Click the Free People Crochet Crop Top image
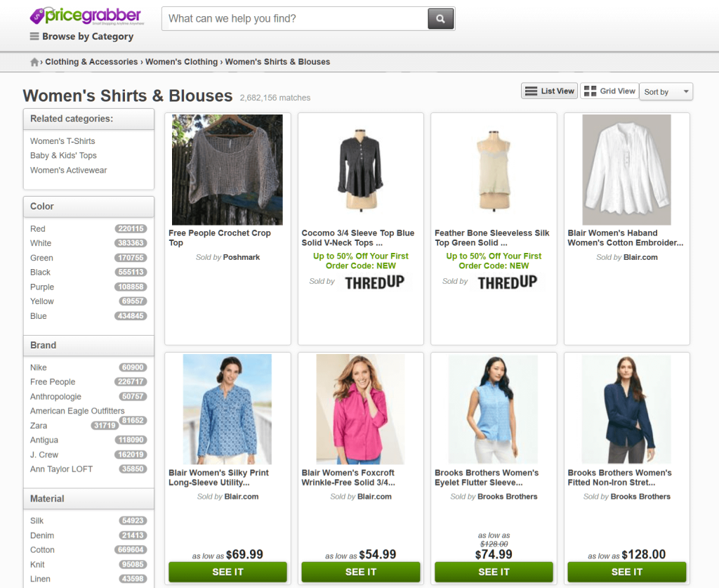 pyautogui.click(x=227, y=169)
